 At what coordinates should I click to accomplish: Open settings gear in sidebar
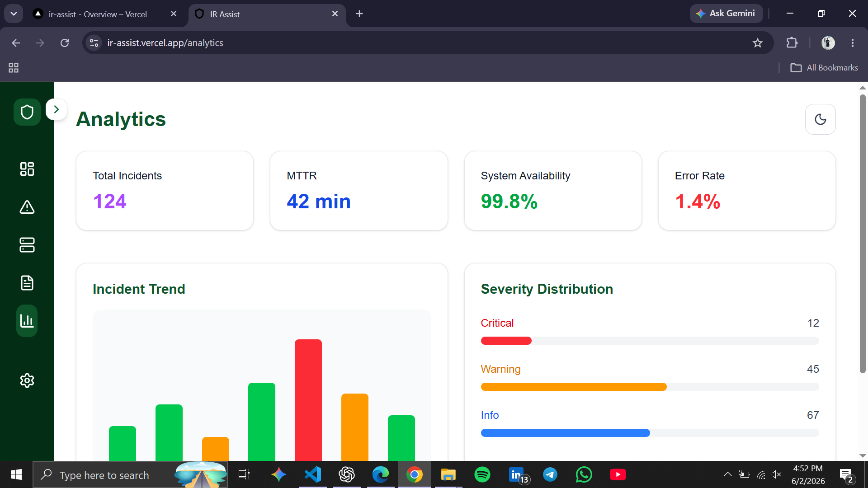click(27, 380)
